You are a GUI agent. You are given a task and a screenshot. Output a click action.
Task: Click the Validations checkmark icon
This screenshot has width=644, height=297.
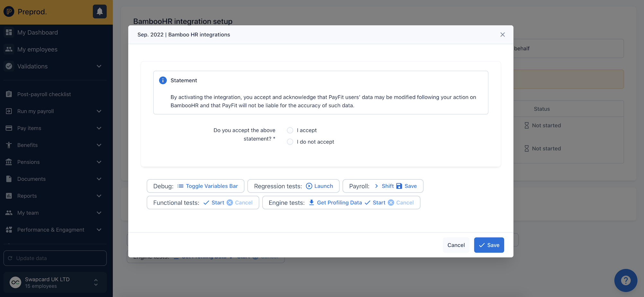point(9,66)
